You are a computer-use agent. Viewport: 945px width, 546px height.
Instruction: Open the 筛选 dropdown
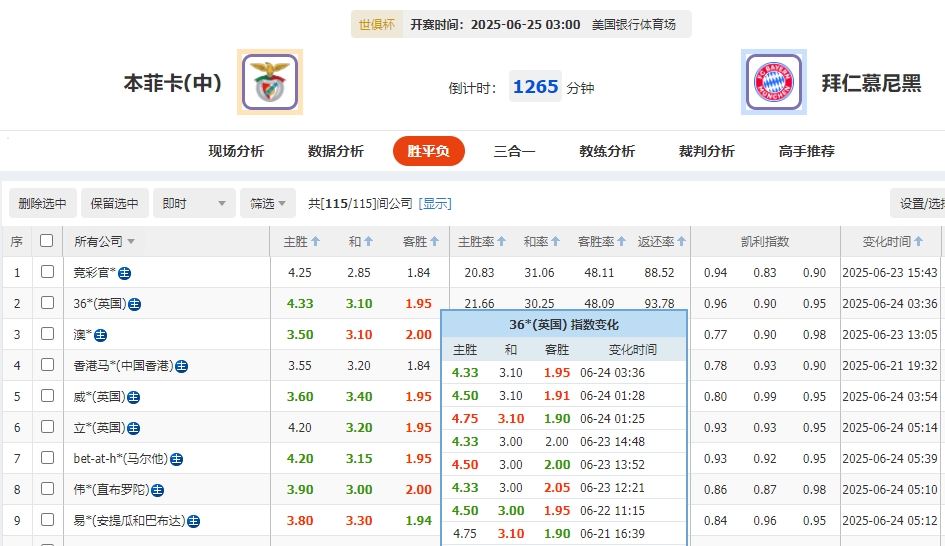267,203
